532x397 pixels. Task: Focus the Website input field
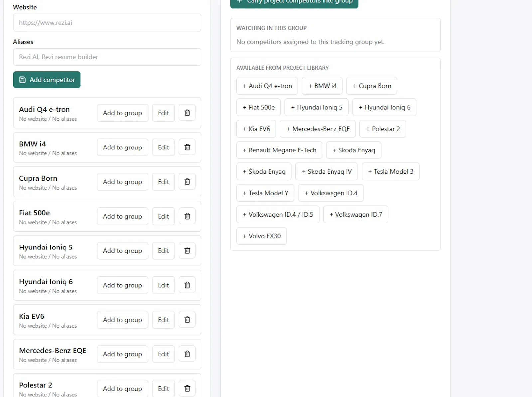point(107,23)
